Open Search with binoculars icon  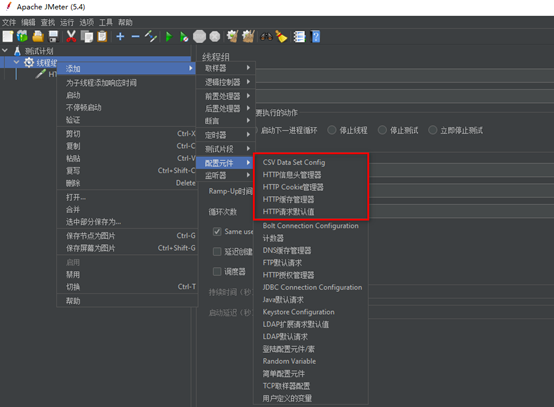(266, 36)
